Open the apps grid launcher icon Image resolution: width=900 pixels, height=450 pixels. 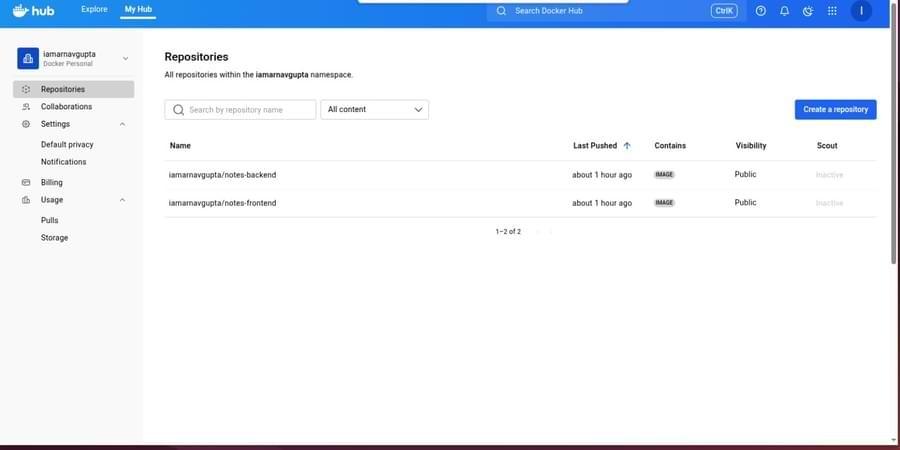click(x=832, y=11)
